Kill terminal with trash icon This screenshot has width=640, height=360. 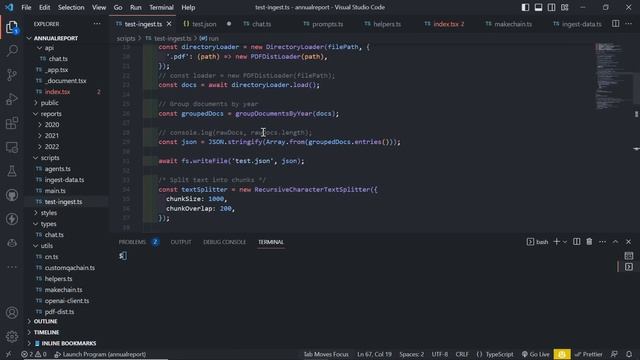[589, 242]
